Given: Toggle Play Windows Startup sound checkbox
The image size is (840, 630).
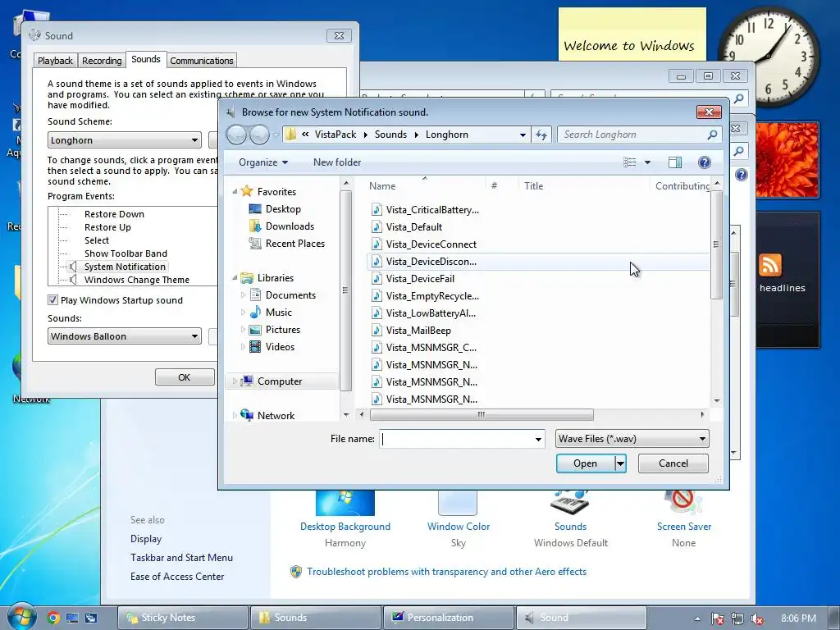Looking at the screenshot, I should [x=52, y=300].
